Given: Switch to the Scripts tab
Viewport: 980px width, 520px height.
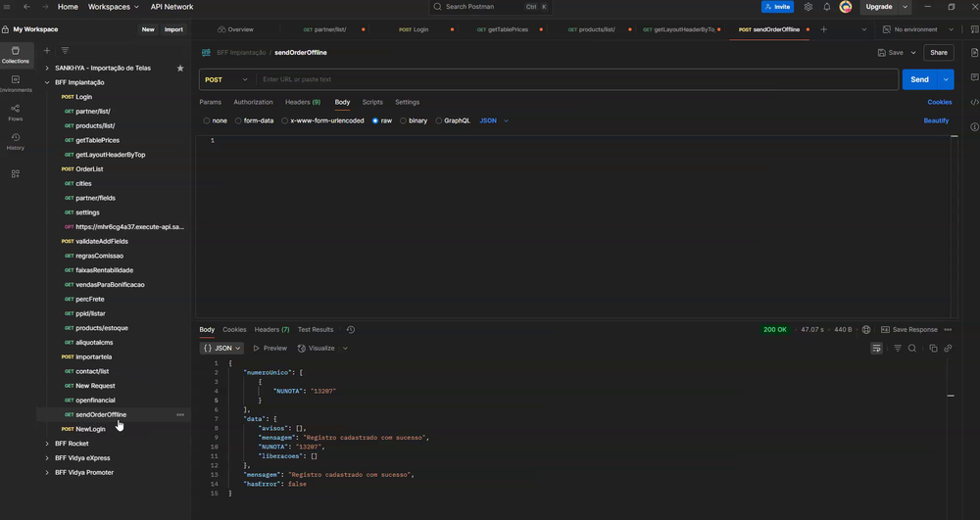Looking at the screenshot, I should (372, 102).
